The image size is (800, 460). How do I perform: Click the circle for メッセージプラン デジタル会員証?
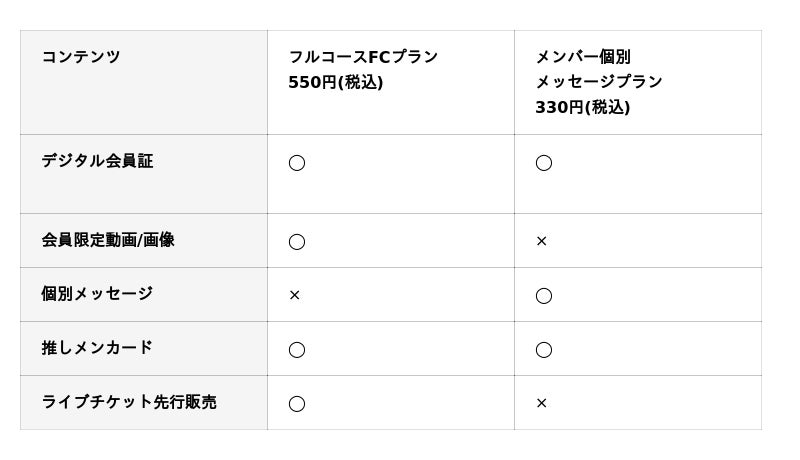(x=543, y=163)
